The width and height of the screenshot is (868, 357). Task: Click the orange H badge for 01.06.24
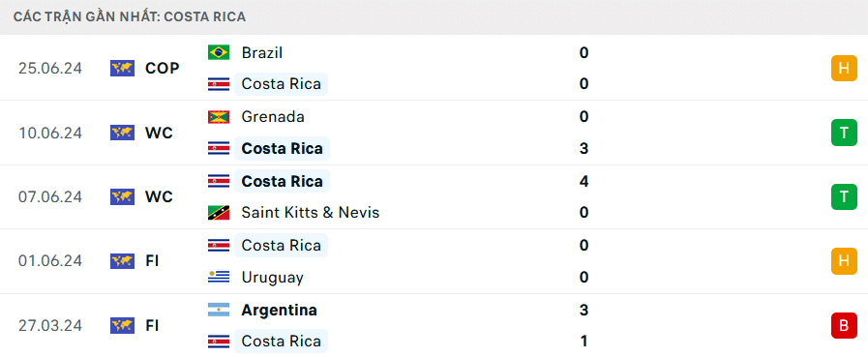point(844,261)
